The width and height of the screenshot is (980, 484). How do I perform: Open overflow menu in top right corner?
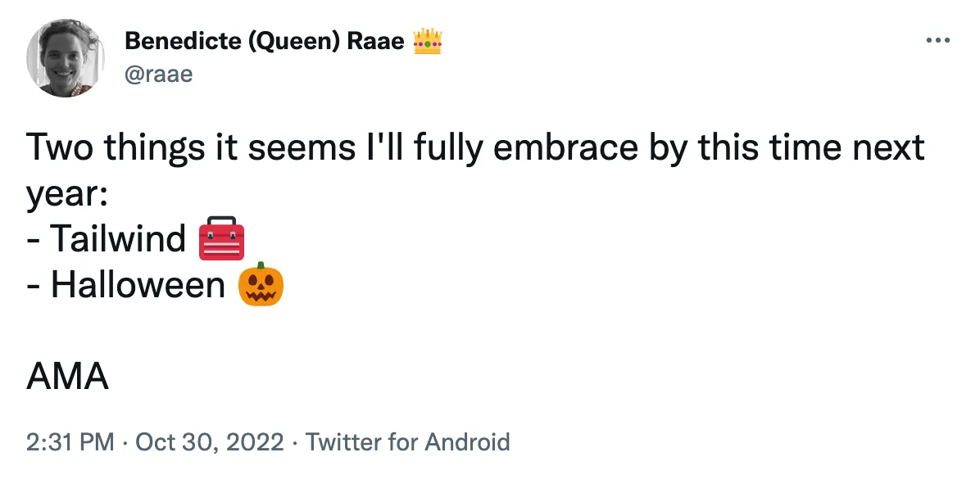[937, 39]
